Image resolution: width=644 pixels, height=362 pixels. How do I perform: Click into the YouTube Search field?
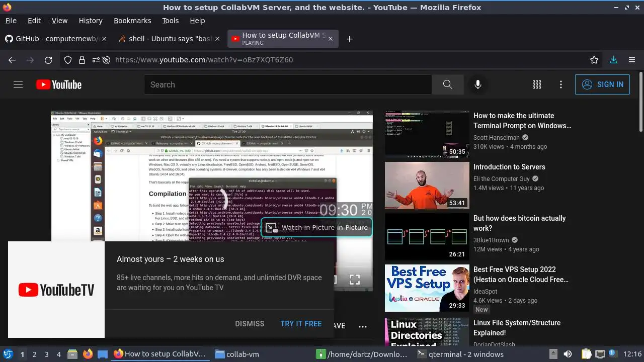point(288,84)
